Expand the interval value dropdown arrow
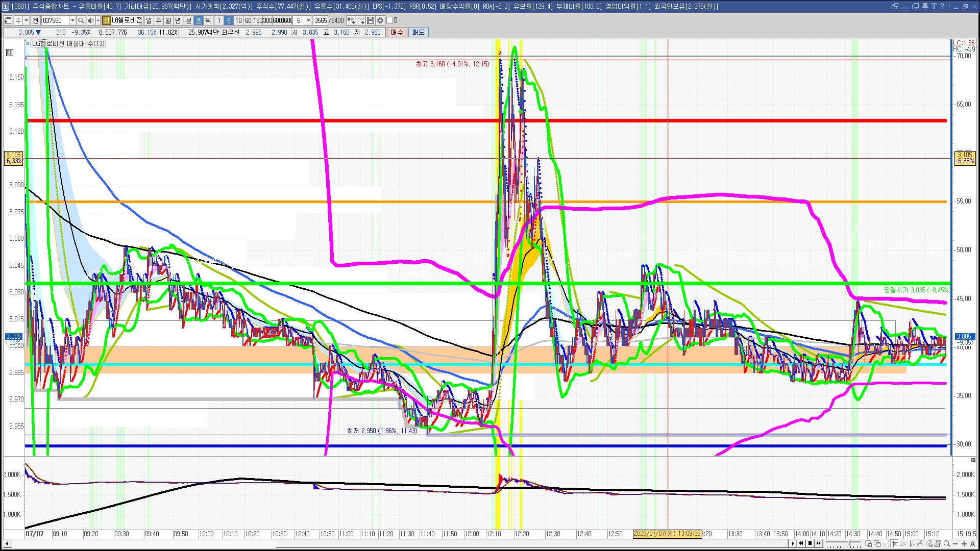 tap(308, 20)
